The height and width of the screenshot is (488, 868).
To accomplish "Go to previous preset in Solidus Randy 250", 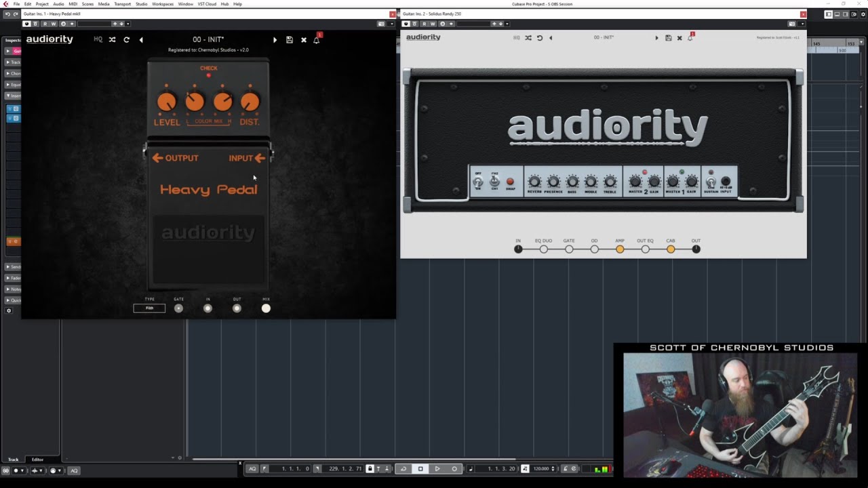I will (551, 38).
